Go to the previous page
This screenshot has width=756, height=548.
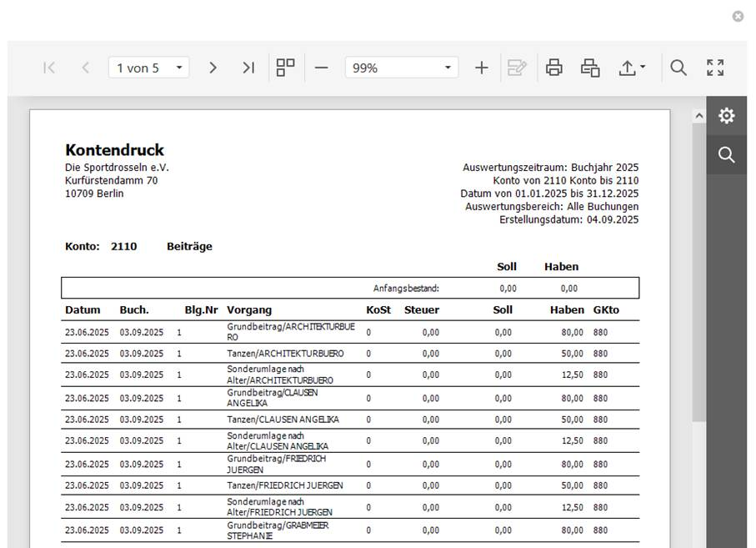(85, 68)
